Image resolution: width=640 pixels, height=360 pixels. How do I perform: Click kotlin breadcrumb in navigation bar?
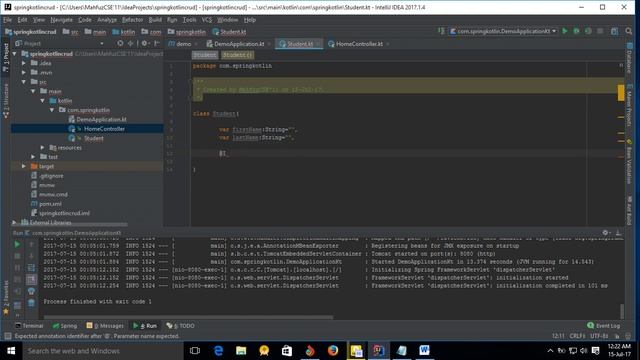[124, 31]
